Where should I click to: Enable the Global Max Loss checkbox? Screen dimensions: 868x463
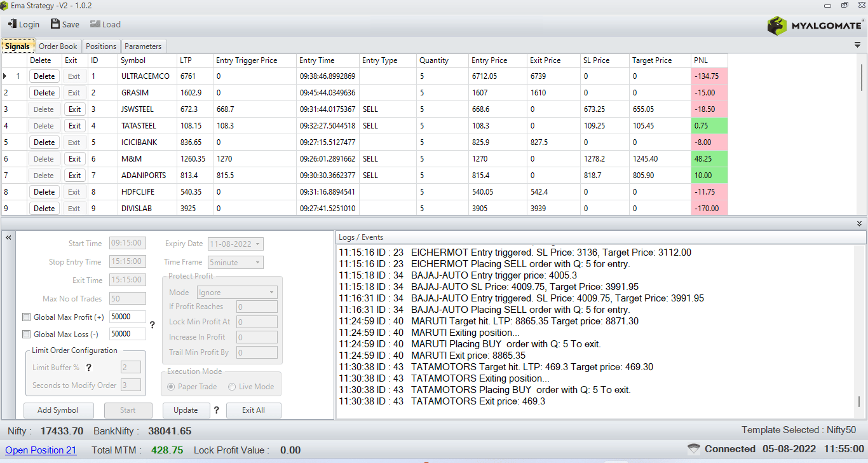[x=27, y=334]
